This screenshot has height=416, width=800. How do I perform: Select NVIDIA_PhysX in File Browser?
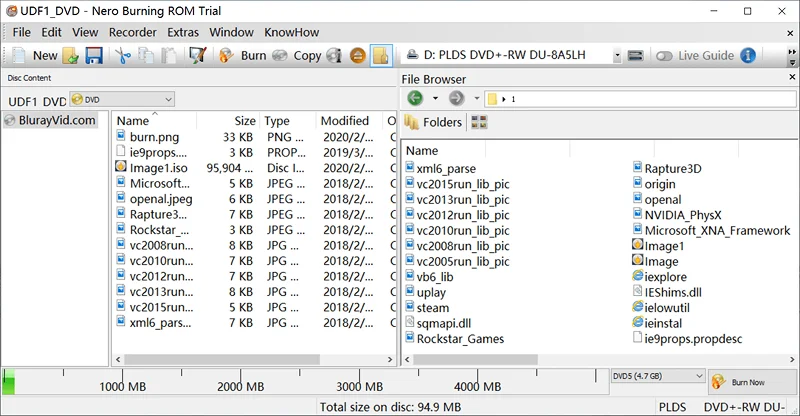677,215
